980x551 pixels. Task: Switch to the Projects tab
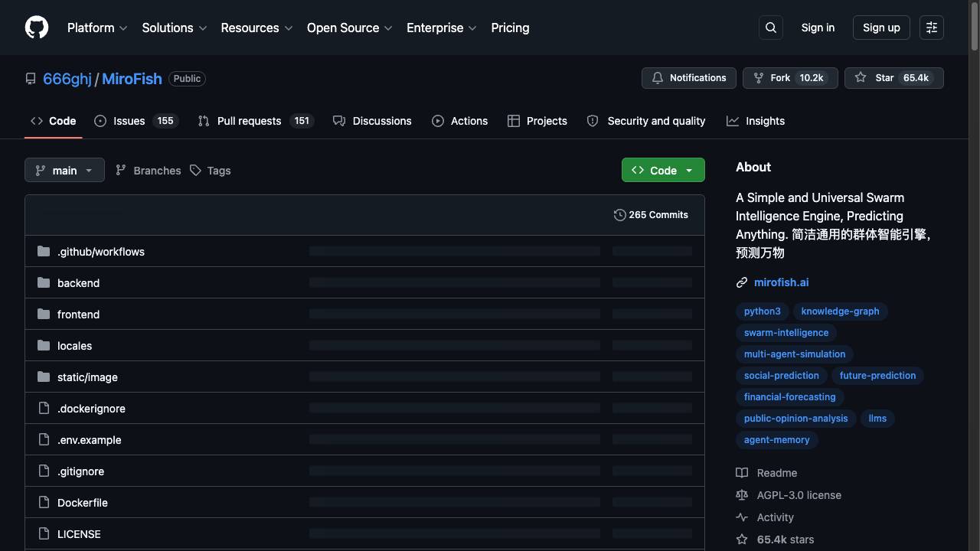[x=537, y=121]
